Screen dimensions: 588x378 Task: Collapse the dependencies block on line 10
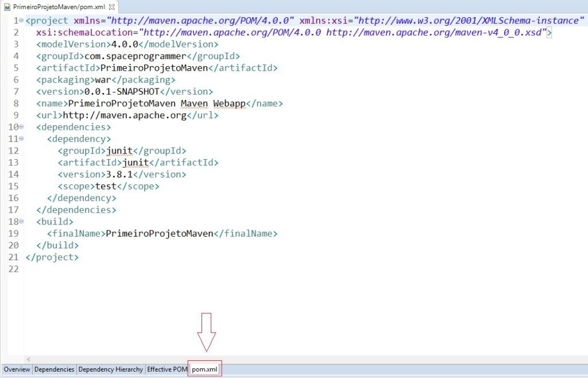(21, 127)
